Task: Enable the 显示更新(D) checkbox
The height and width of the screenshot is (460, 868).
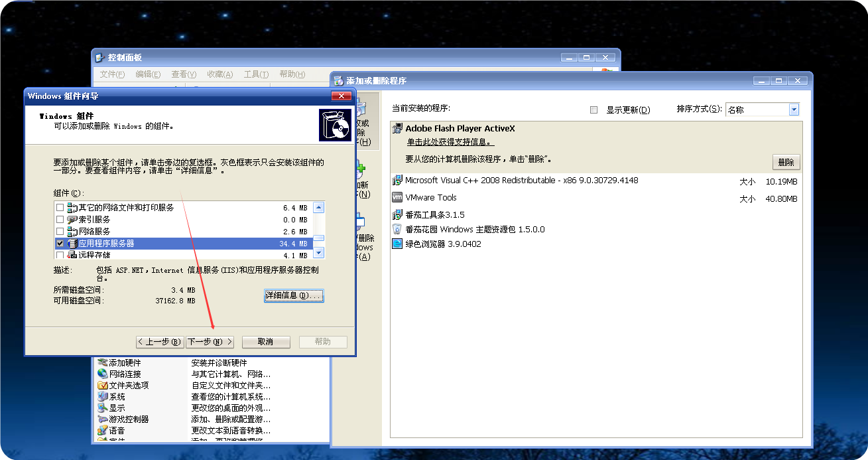Action: (x=594, y=110)
